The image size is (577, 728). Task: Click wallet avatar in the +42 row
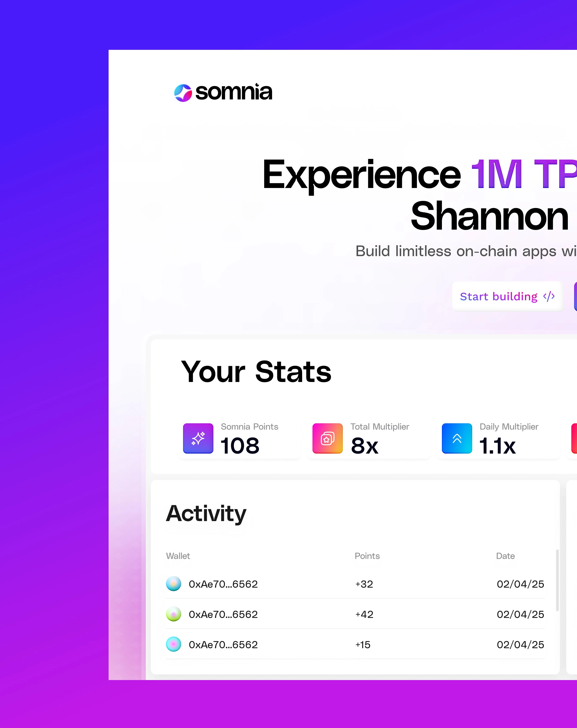pos(174,614)
